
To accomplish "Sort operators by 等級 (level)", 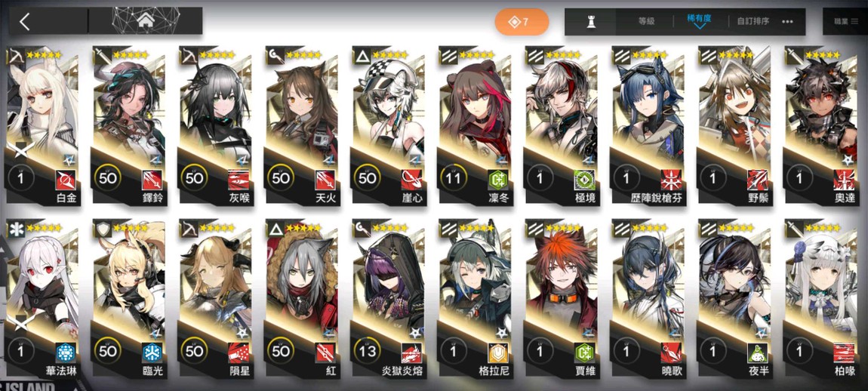I will click(647, 22).
